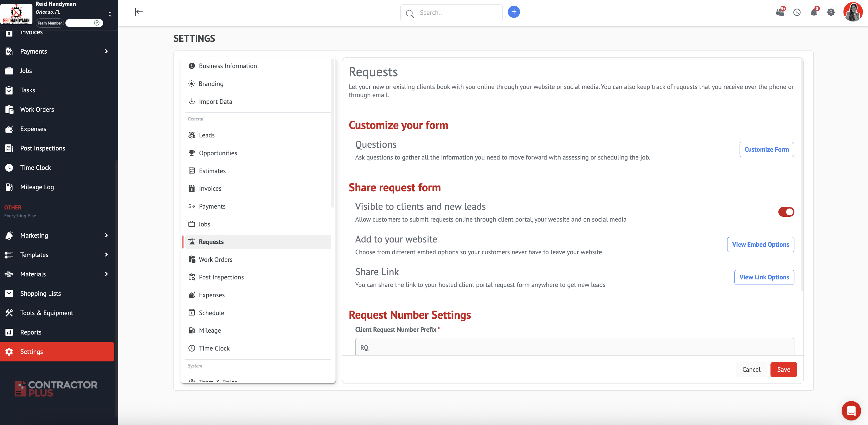Collapse the sidebar with the arrow icon
Screen dimensions: 868x425
138,12
